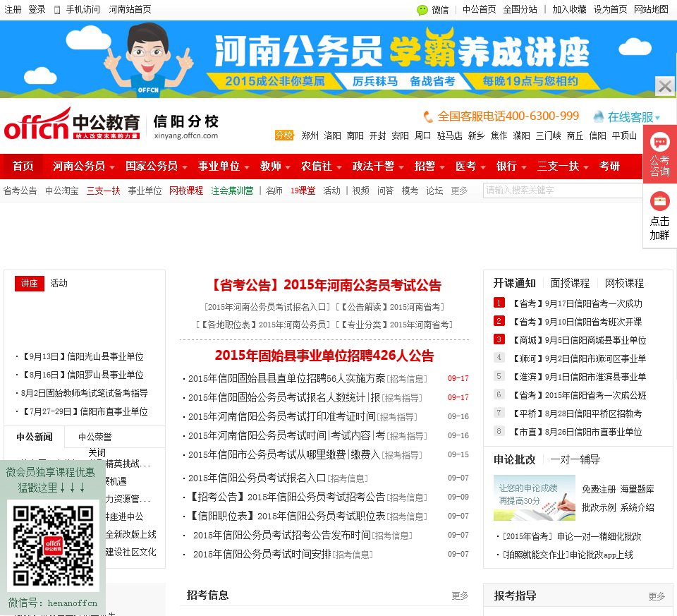Open headline 2015年河南公务员考试公告
This screenshot has width=677, height=616.
pos(327,285)
